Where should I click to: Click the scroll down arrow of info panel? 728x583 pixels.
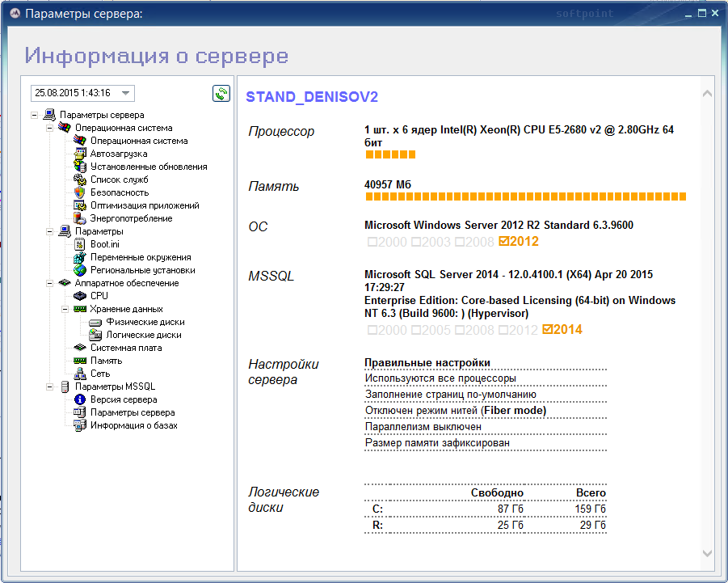pos(707,553)
